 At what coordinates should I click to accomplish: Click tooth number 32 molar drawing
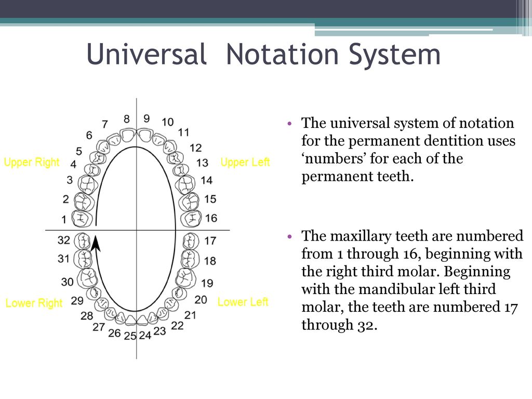[83, 241]
